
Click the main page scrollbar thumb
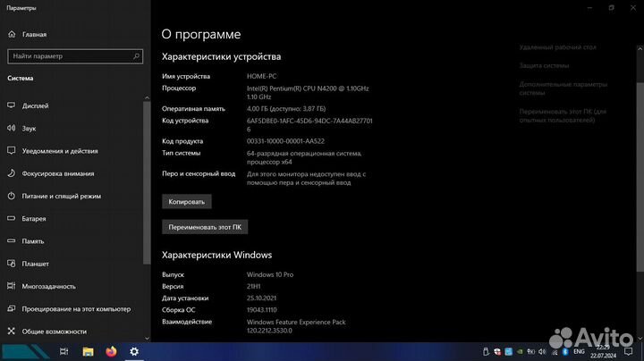click(640, 176)
